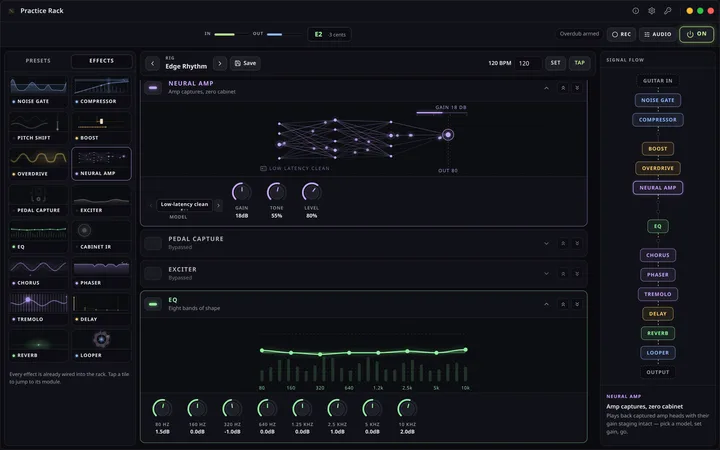Viewport: 720px width, 450px height.
Task: Go to previous rig with left arrow
Action: pos(152,63)
